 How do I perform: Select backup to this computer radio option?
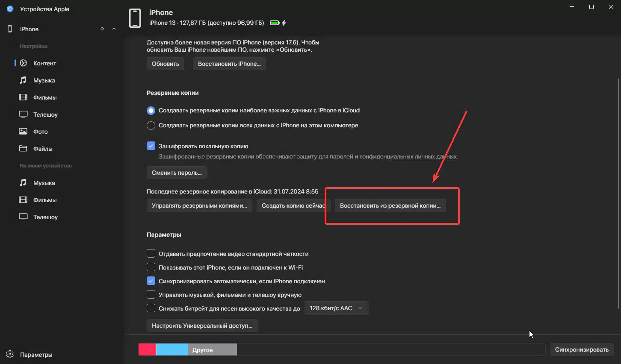point(151,126)
